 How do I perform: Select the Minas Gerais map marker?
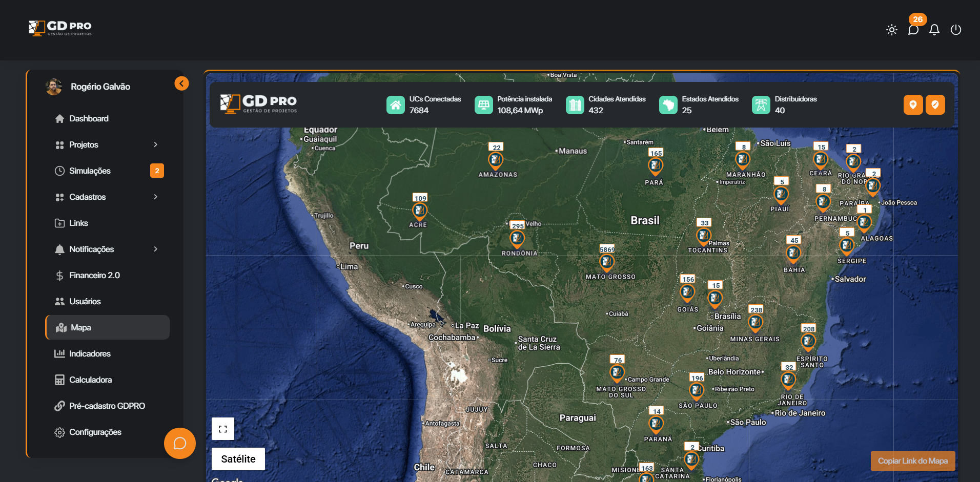coord(756,323)
